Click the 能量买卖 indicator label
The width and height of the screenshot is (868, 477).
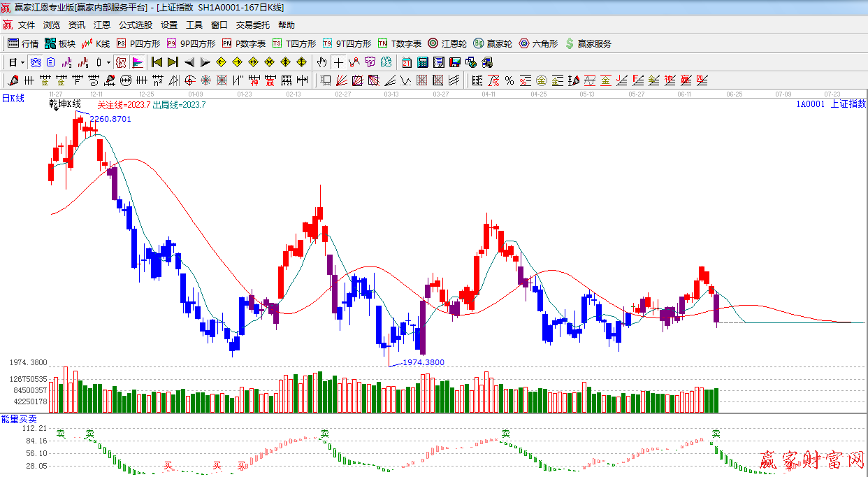tap(19, 418)
